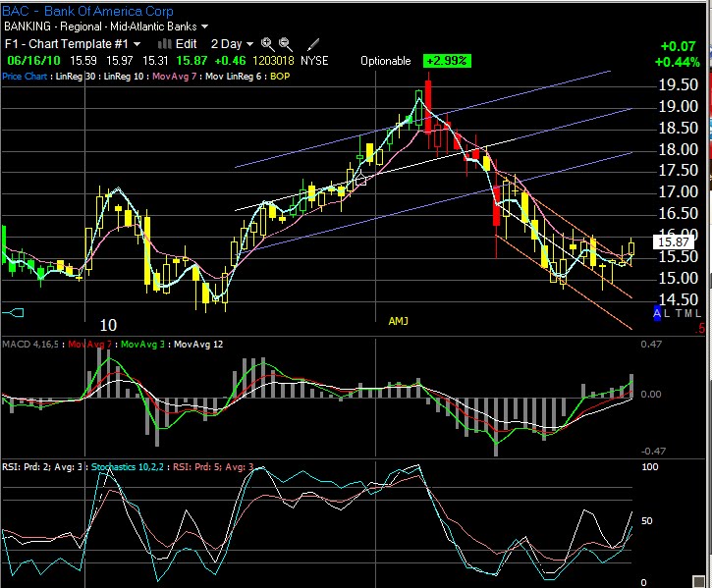Click the low price 15.31
The image size is (712, 588).
pos(155,61)
